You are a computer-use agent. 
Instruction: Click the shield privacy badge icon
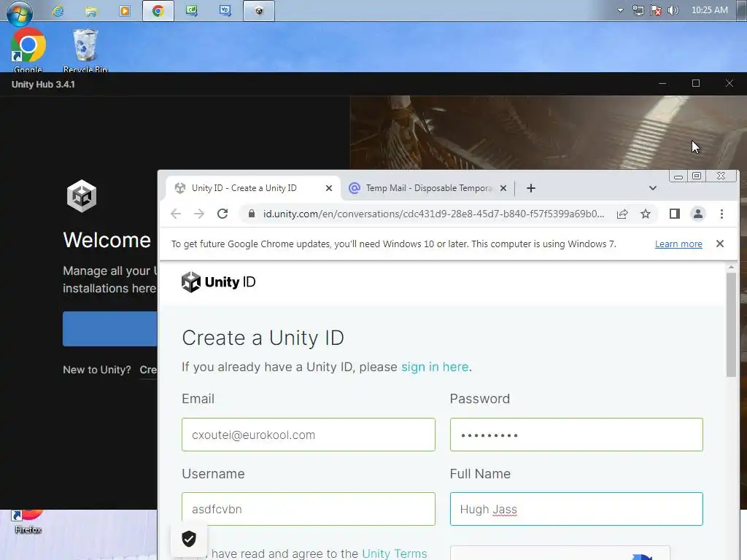(x=189, y=539)
